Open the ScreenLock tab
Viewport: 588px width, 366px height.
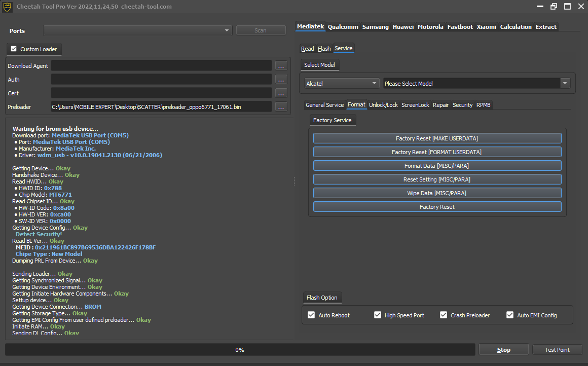tap(415, 105)
